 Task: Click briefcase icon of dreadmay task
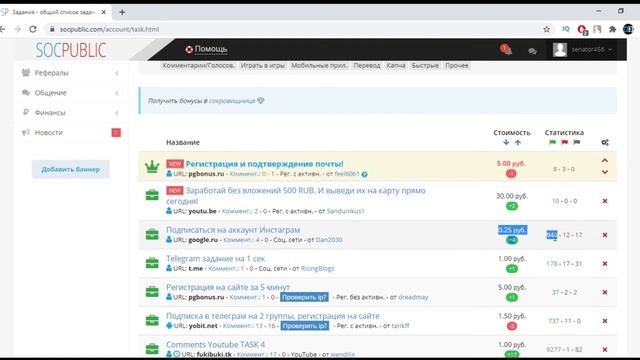(x=152, y=291)
